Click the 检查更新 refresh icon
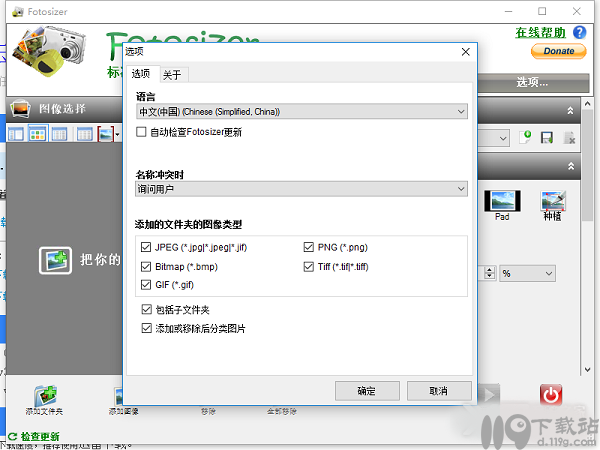This screenshot has width=600, height=450. pos(13,436)
